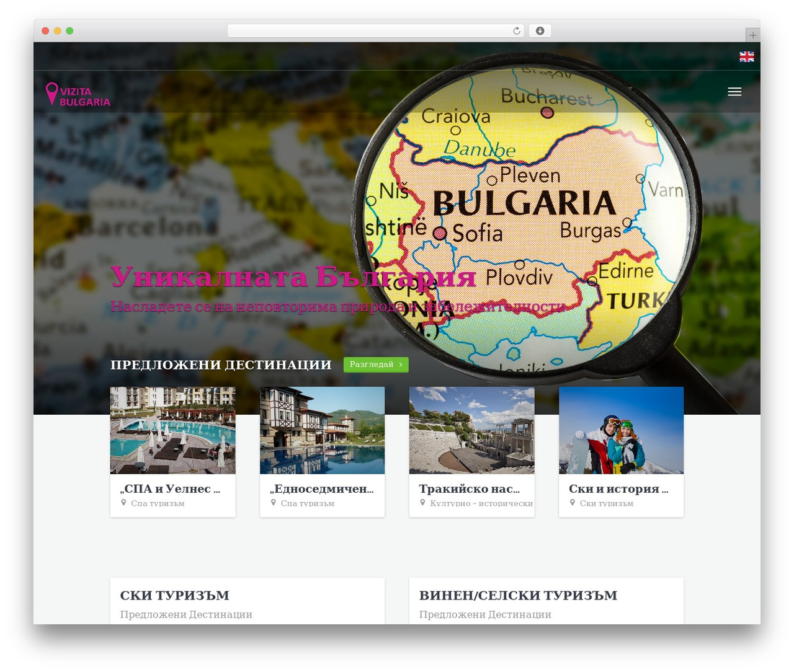Open the snowboarders destination thumbnail

(622, 430)
